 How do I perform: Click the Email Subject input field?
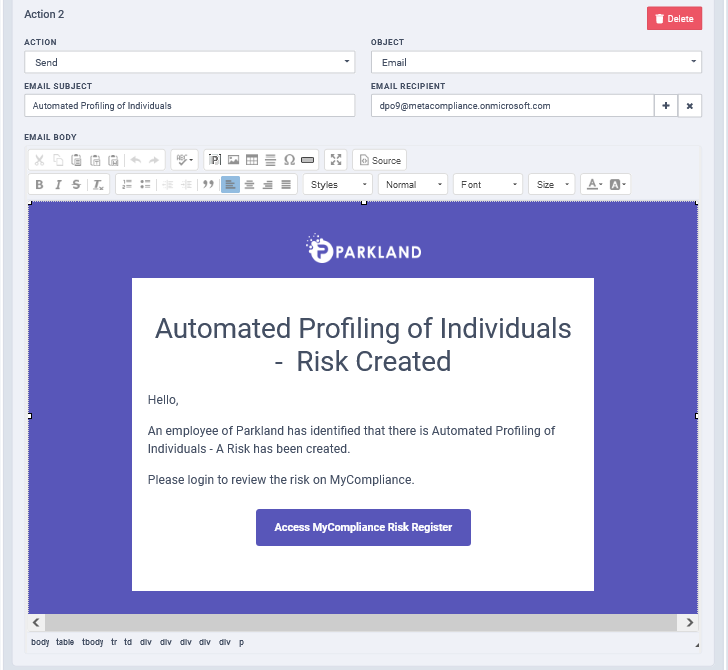point(189,106)
